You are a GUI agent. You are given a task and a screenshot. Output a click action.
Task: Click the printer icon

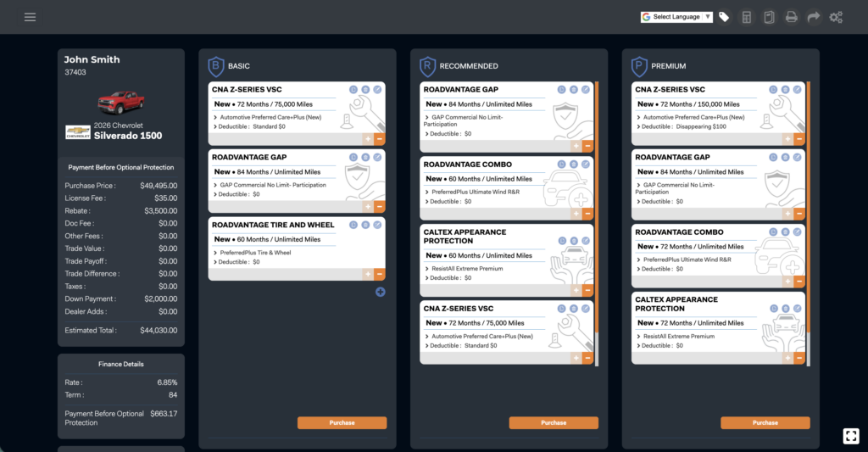click(x=791, y=17)
